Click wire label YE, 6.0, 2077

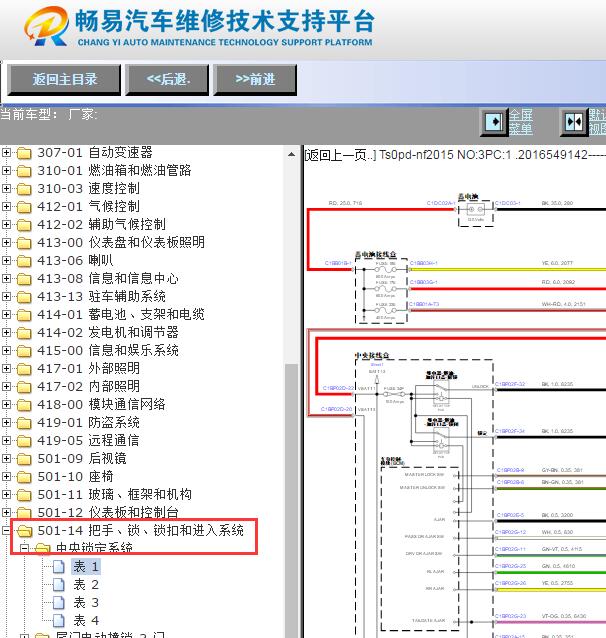click(557, 263)
